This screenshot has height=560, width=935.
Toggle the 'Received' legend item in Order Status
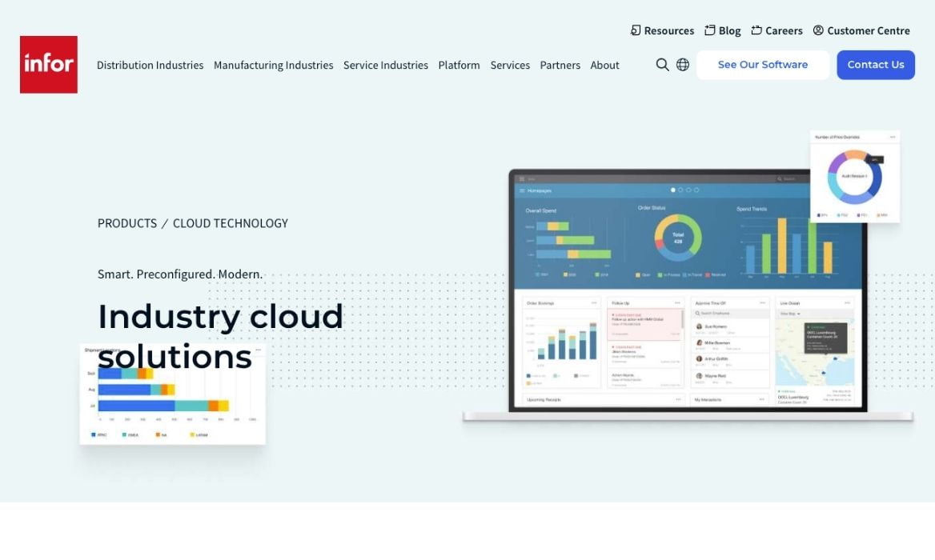[x=715, y=275]
